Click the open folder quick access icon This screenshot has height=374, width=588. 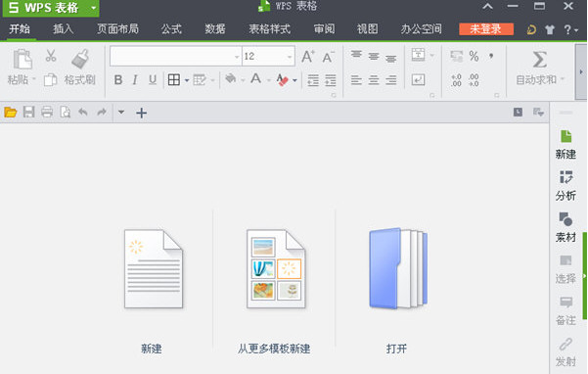click(11, 112)
